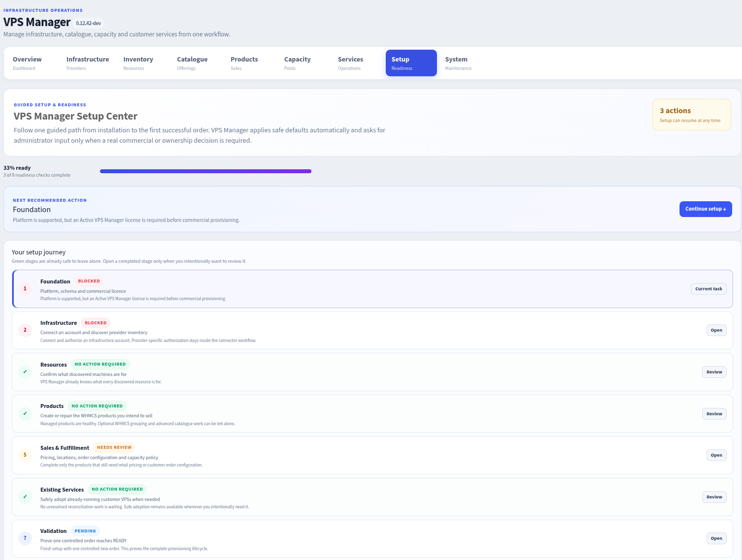The height and width of the screenshot is (560, 742).
Task: Click the 'NEXT RECOMMENDED ACTION' label
Action: [x=50, y=200]
